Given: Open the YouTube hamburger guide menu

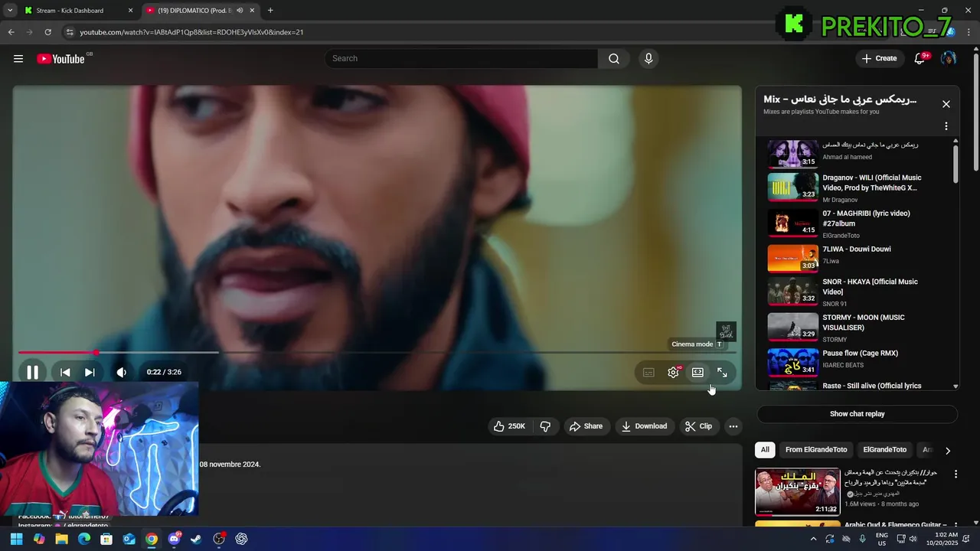Looking at the screenshot, I should pyautogui.click(x=18, y=59).
